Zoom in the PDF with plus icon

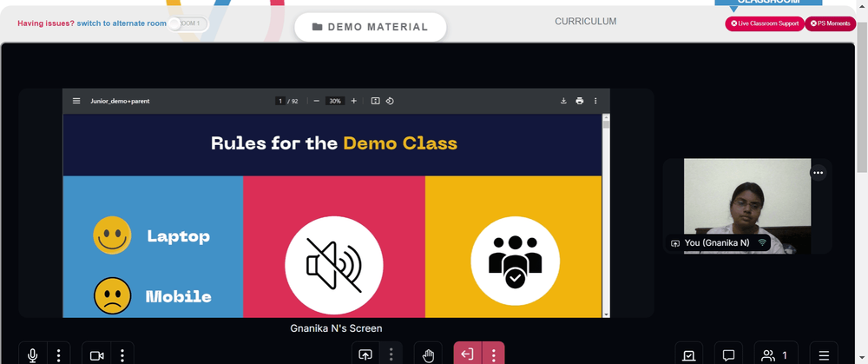pyautogui.click(x=354, y=101)
